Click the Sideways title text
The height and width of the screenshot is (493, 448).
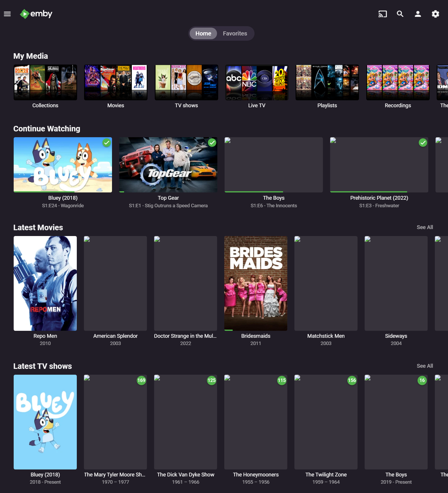pyautogui.click(x=396, y=336)
